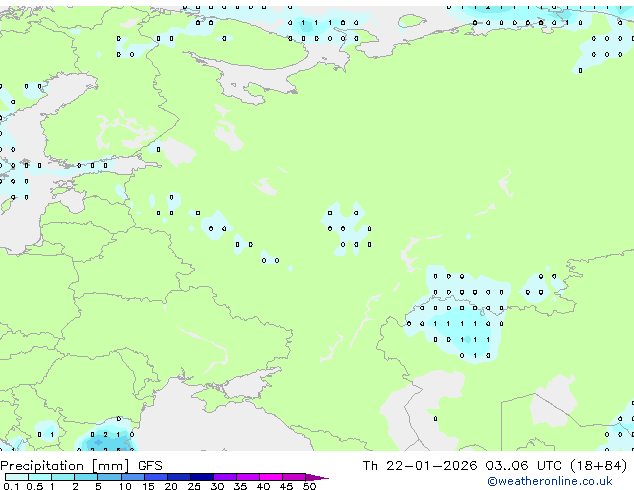Image resolution: width=634 pixels, height=490 pixels.
Task: Open the weatheronline.co.uk copyright link
Action: point(550,481)
